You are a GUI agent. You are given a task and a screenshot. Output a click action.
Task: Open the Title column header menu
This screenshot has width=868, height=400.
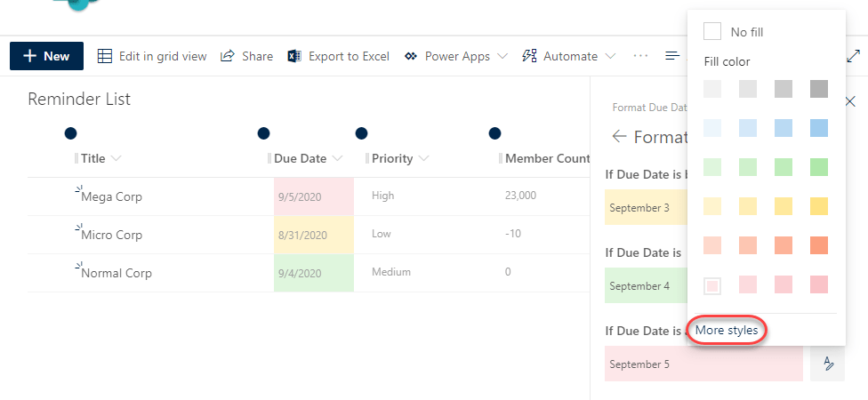tap(116, 159)
